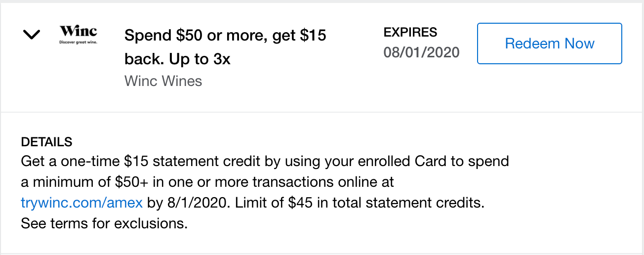Click the 'by 8/1/2020' deadline text

(x=188, y=203)
